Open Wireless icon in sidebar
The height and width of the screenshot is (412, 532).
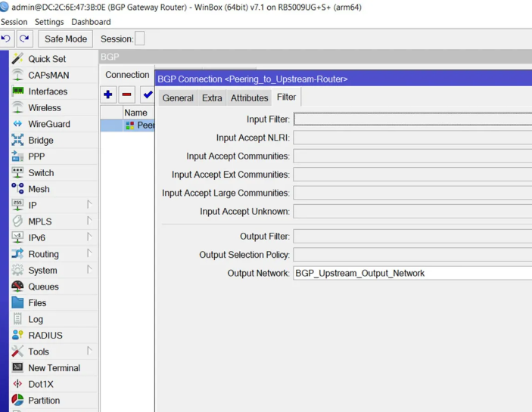point(17,107)
